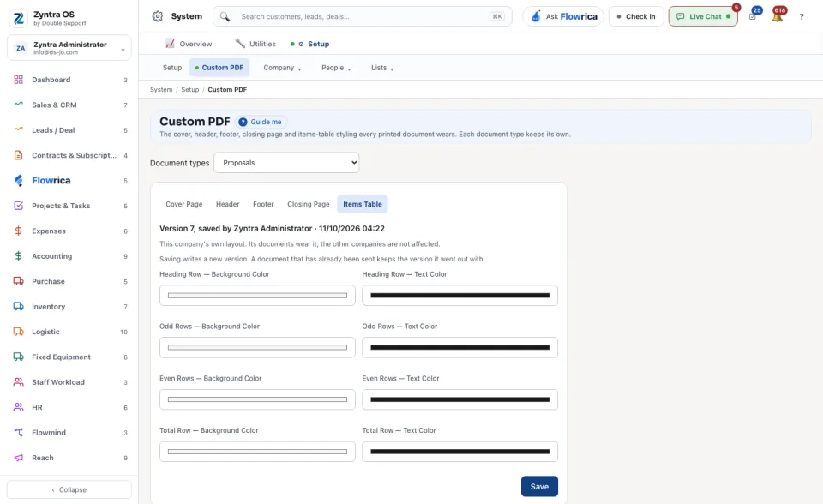Click the Accounting dollar icon

coord(18,256)
